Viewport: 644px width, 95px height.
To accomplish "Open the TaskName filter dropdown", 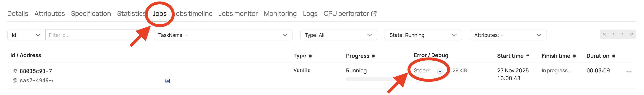I will point(223,35).
